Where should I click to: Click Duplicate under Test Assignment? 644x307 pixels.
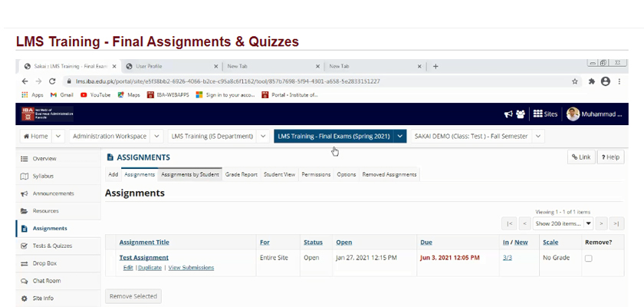[150, 268]
